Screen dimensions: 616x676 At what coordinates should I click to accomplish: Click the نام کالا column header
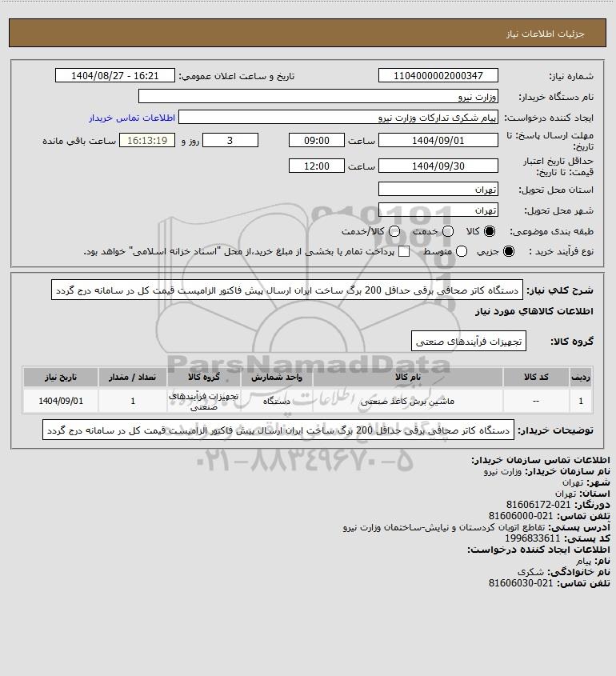[x=407, y=378]
